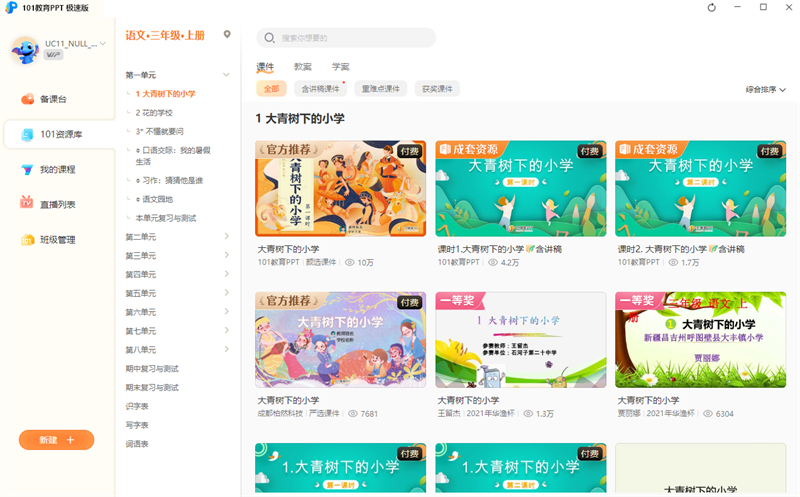This screenshot has width=800, height=497.
Task: Open first 官方推荐 courseware thumbnail with 10万 views
Action: [341, 188]
